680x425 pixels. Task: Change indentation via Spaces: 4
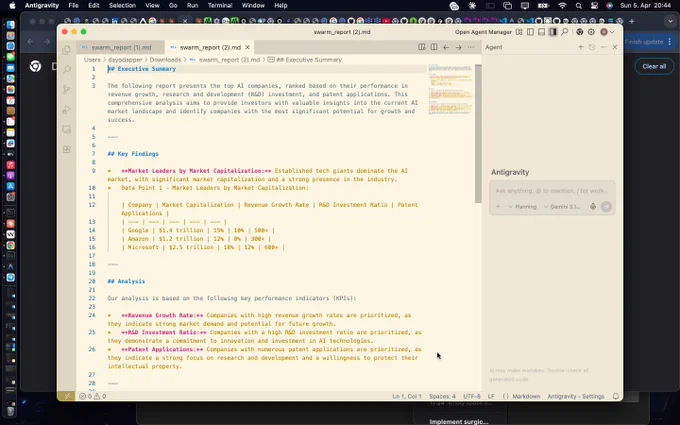442,396
